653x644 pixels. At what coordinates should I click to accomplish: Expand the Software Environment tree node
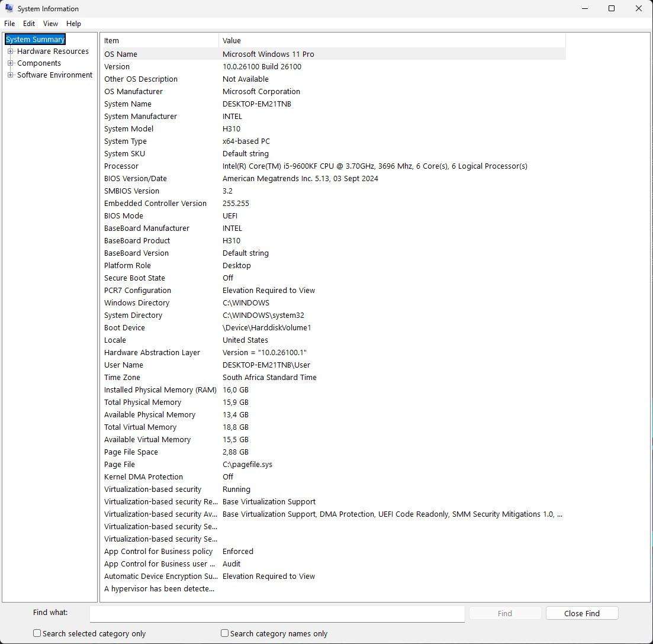point(10,75)
